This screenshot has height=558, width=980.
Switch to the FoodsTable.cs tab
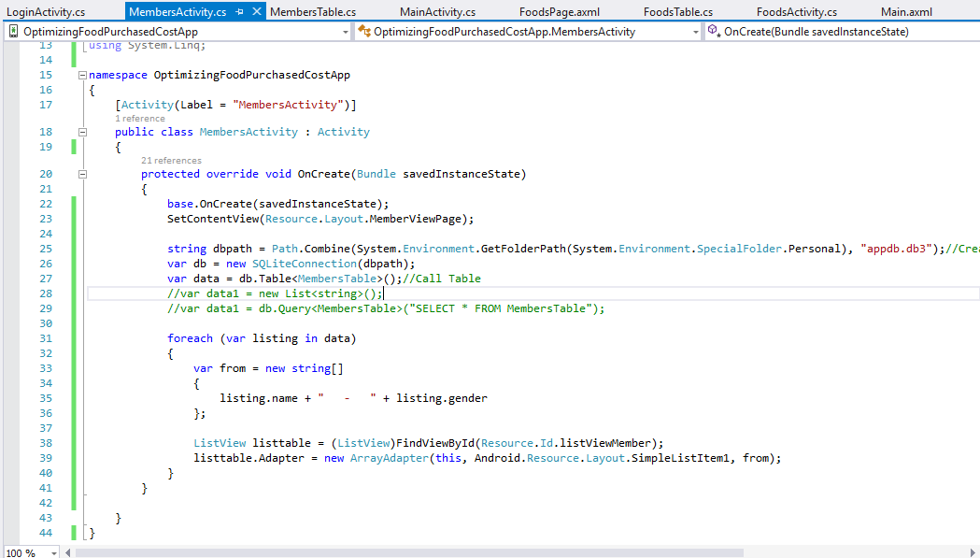(678, 12)
